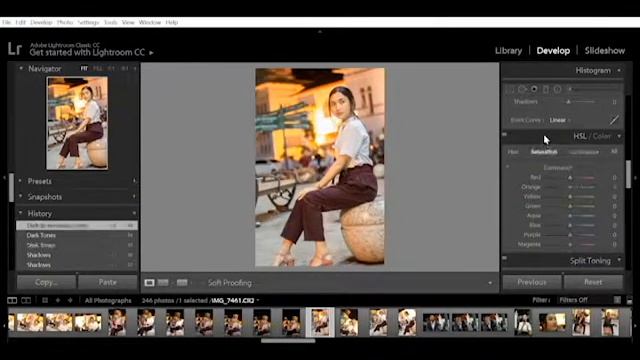Image resolution: width=640 pixels, height=360 pixels.
Task: Click the All Photographs source label
Action: click(108, 300)
